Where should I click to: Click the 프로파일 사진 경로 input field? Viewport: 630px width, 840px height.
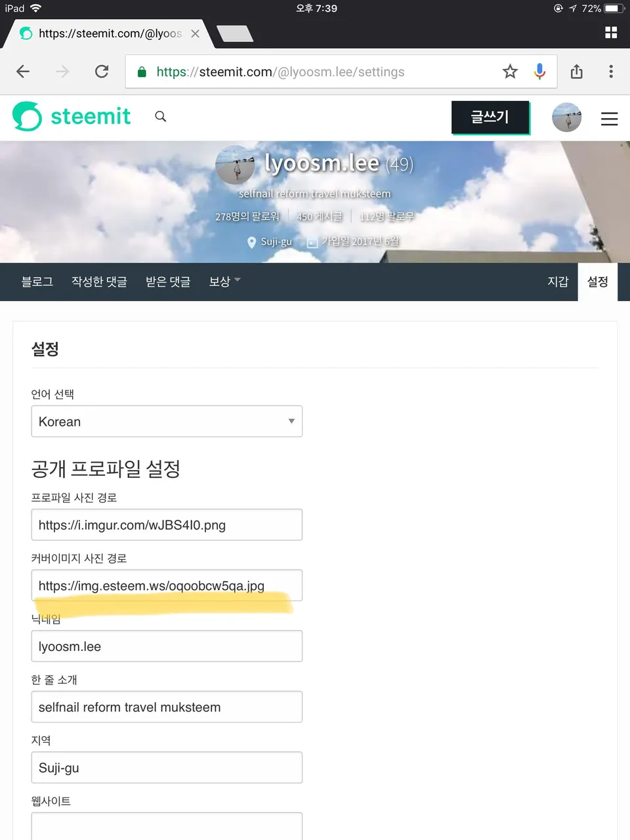(x=167, y=524)
